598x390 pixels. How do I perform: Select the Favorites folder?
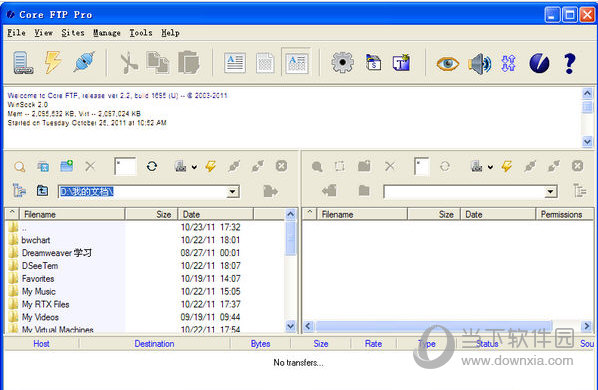pos(38,279)
